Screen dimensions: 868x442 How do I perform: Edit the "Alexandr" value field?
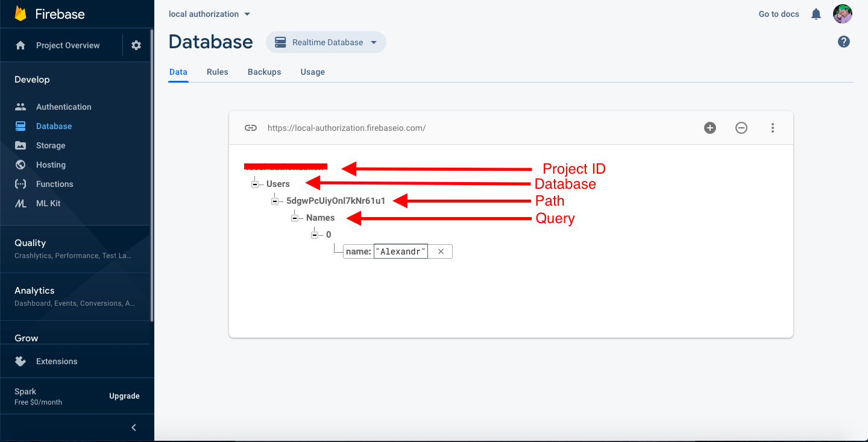point(401,251)
